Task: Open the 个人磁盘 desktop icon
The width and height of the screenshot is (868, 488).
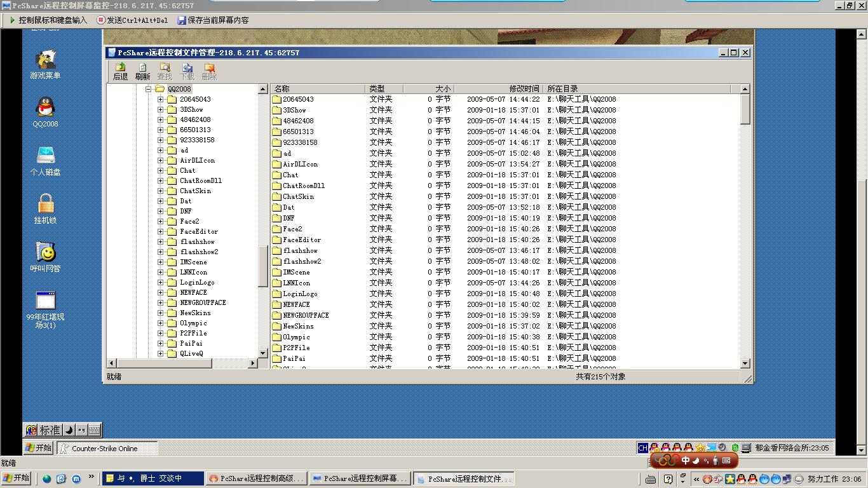Action: [45, 161]
